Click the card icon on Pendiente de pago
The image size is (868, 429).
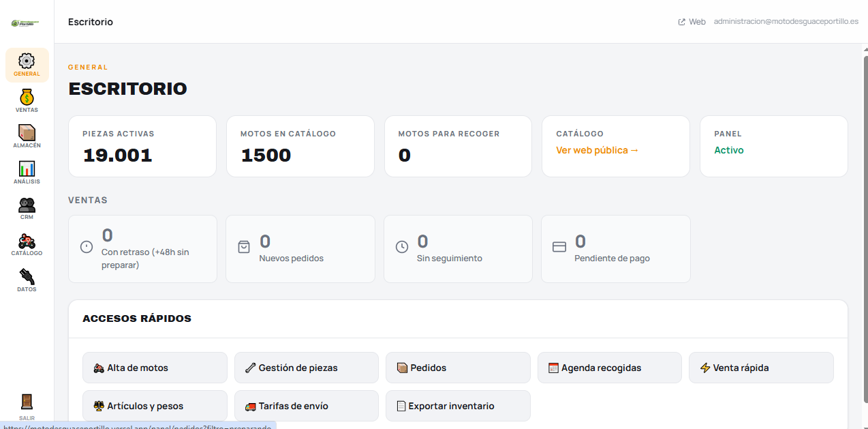tap(559, 247)
